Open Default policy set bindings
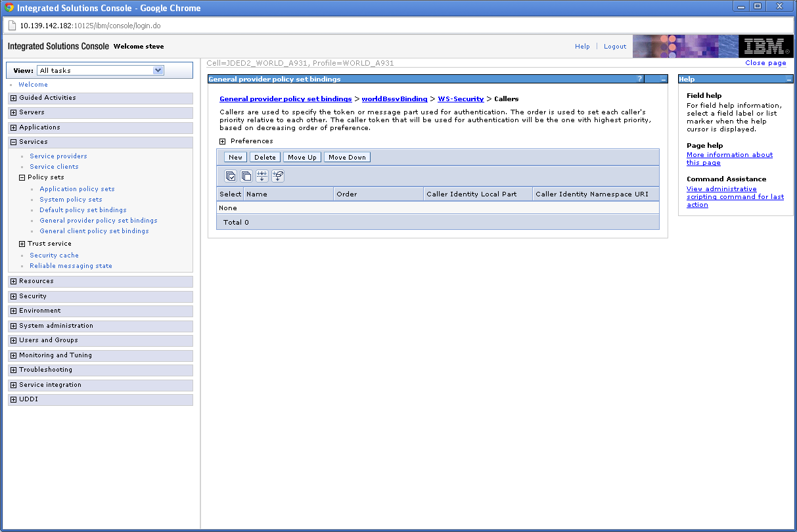The image size is (797, 532). [x=83, y=210]
